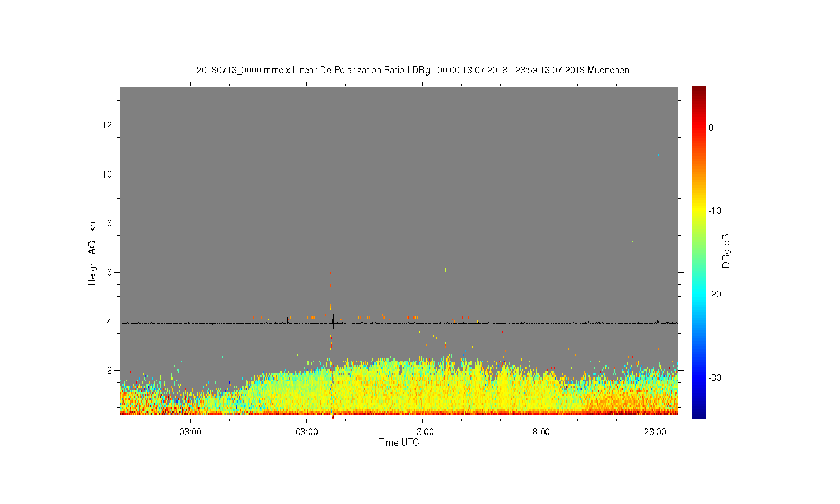The height and width of the screenshot is (504, 840).
Task: Click the 8 km height tick label
Action: coord(110,223)
